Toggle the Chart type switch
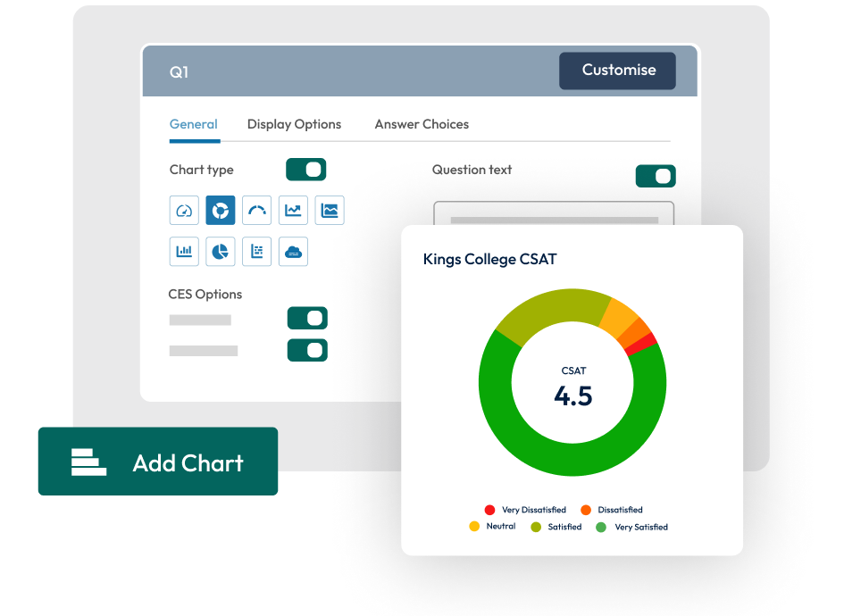 305,170
